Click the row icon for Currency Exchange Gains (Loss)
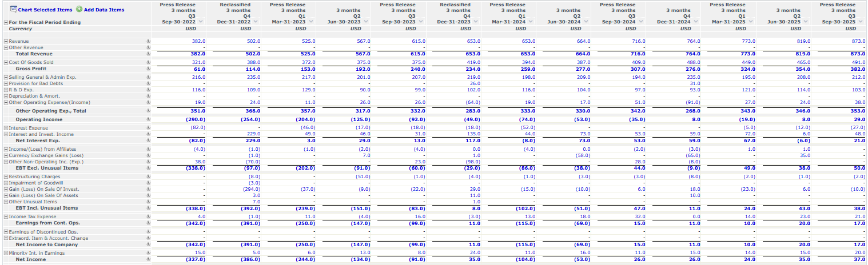 coord(148,155)
